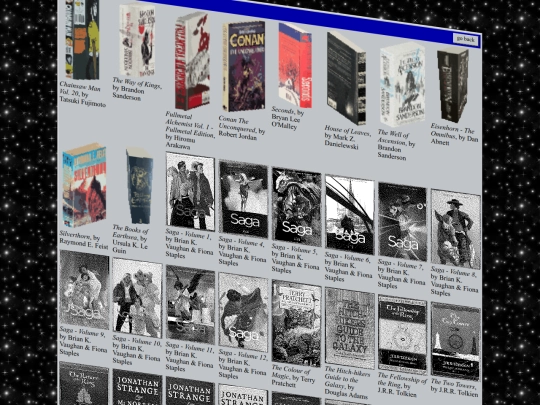Screen dimensions: 540x405
Task: Open The Fellowship of the Ring cover
Action: pyautogui.click(x=402, y=335)
